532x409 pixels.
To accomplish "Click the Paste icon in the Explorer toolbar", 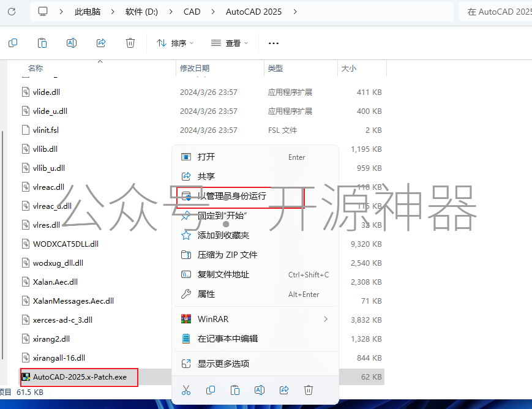I will click(x=42, y=43).
